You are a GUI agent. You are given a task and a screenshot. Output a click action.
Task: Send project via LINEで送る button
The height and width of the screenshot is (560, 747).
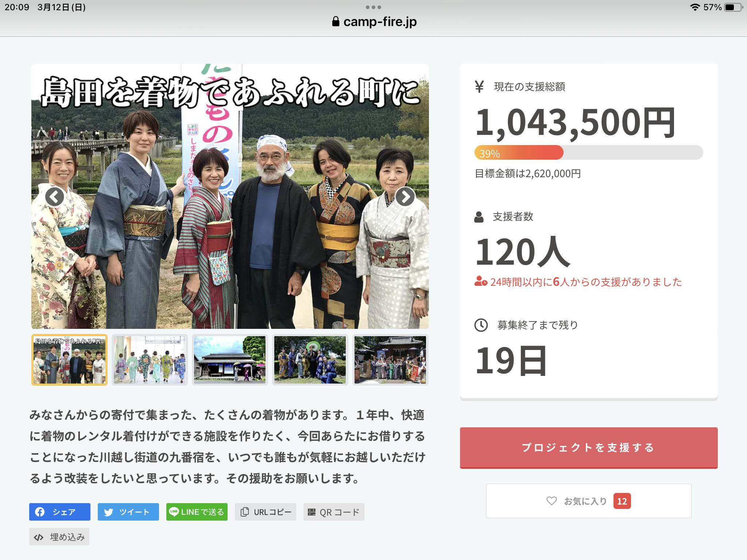coord(197,512)
